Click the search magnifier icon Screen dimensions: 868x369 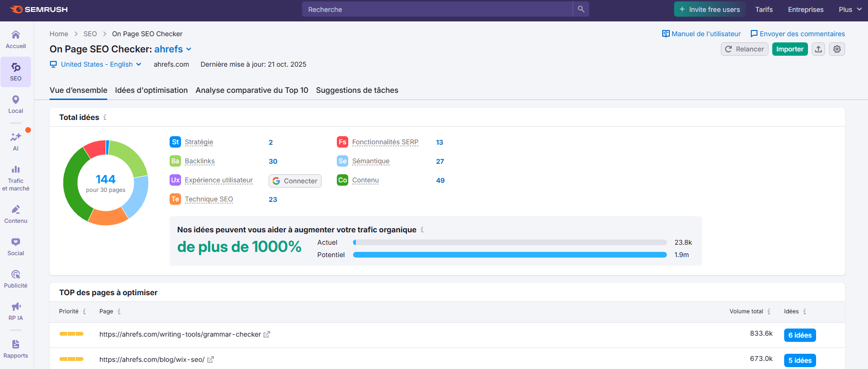tap(581, 9)
